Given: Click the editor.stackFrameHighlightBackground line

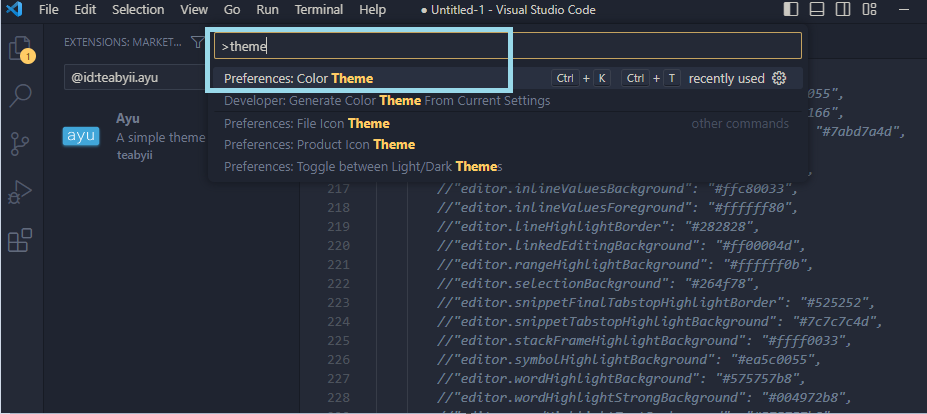Looking at the screenshot, I should tap(645, 341).
